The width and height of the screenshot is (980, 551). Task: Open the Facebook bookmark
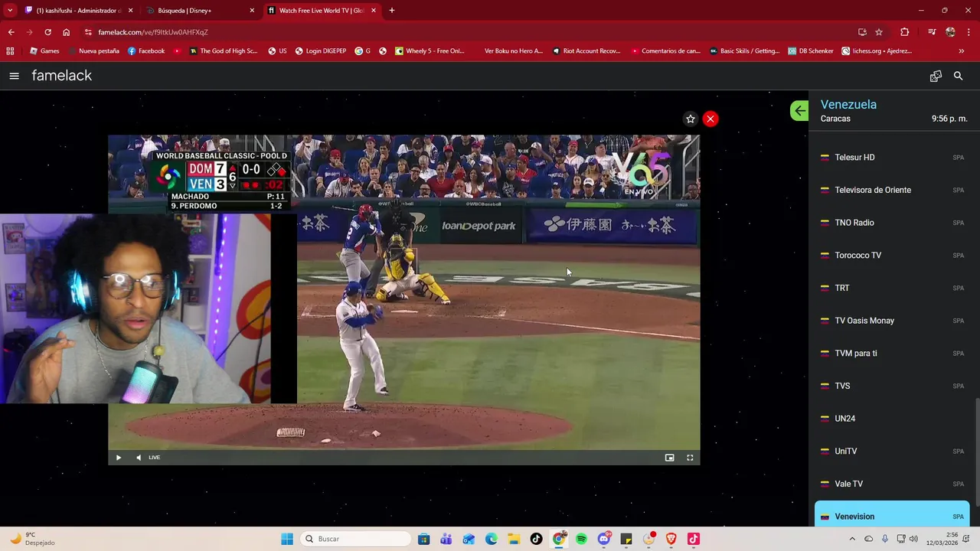tap(146, 51)
